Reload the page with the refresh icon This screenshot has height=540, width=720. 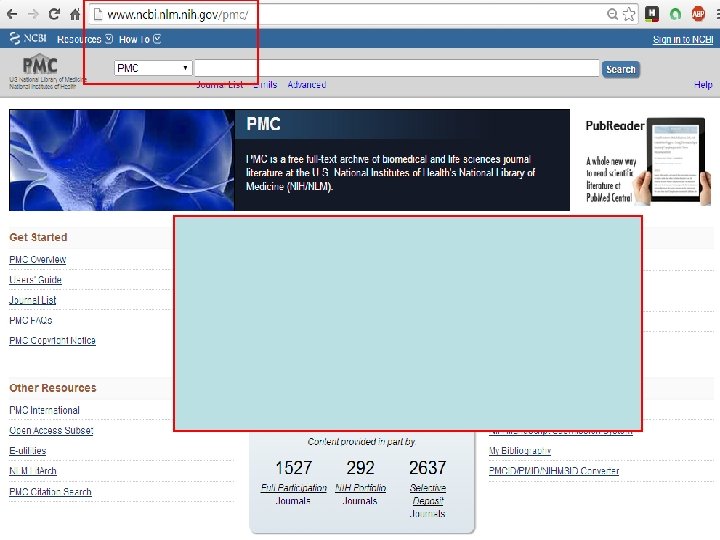click(54, 14)
